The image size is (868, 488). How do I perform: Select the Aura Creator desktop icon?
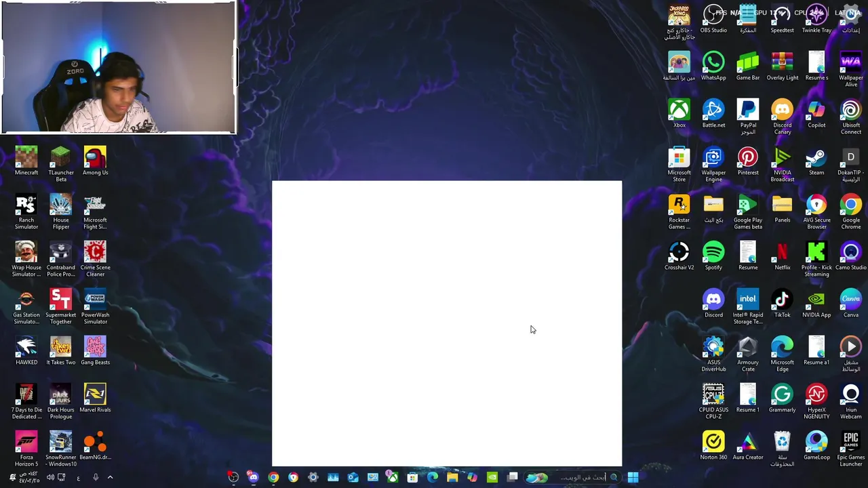[x=748, y=446]
